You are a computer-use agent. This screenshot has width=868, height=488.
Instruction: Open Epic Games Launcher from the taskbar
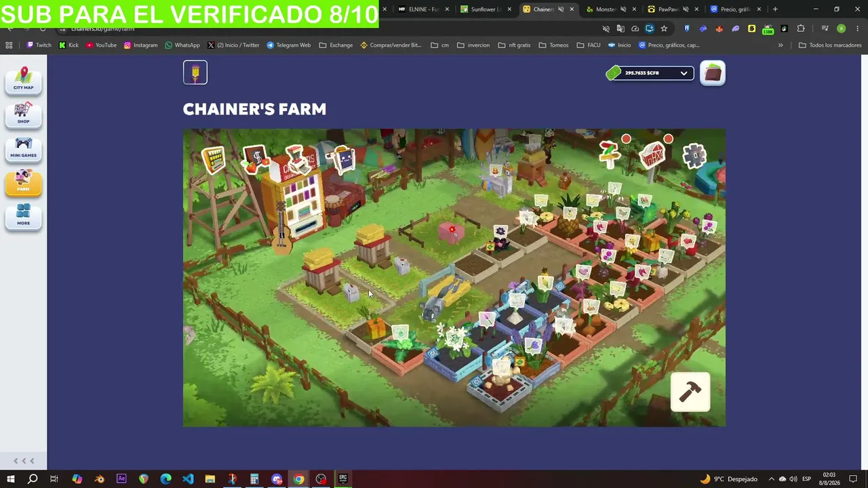(343, 479)
